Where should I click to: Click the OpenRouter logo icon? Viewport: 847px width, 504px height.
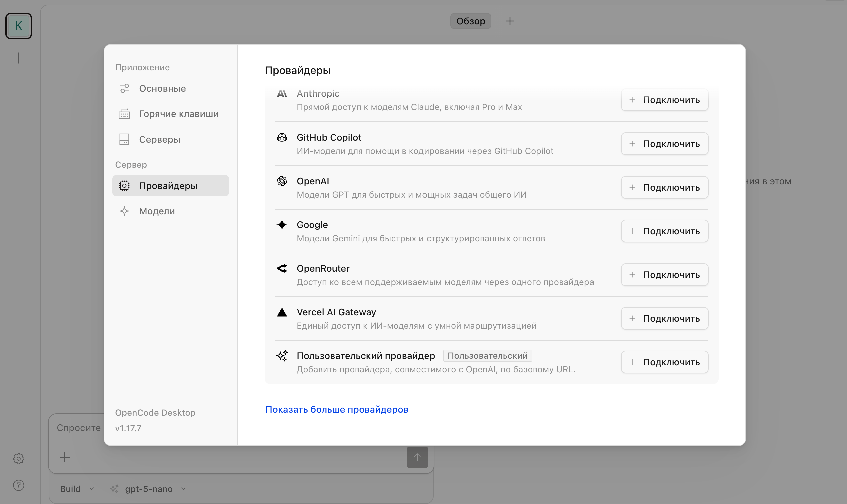click(x=282, y=268)
